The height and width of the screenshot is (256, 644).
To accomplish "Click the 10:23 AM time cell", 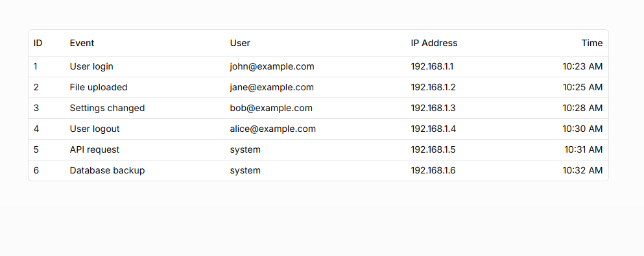I will click(582, 67).
